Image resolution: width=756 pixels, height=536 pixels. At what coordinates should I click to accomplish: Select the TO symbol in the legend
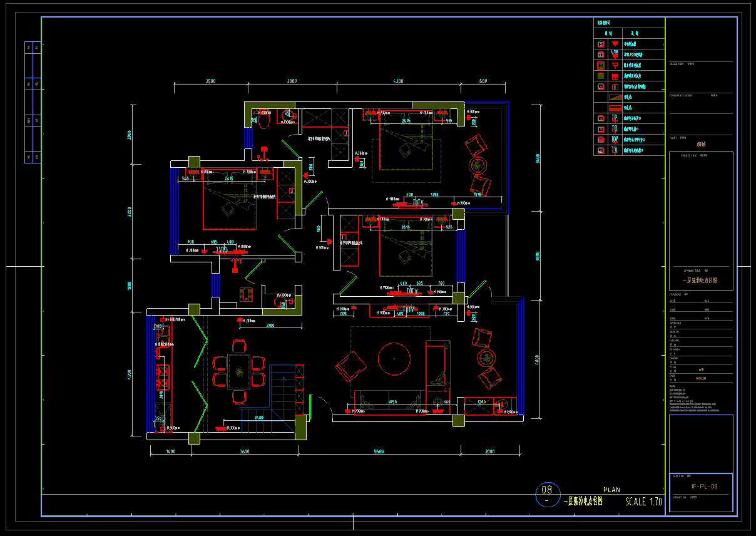click(615, 128)
